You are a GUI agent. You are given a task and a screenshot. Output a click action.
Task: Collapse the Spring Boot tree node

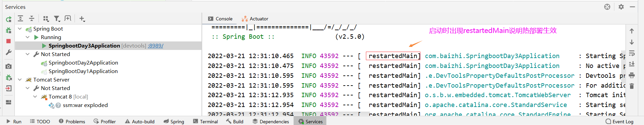20,29
